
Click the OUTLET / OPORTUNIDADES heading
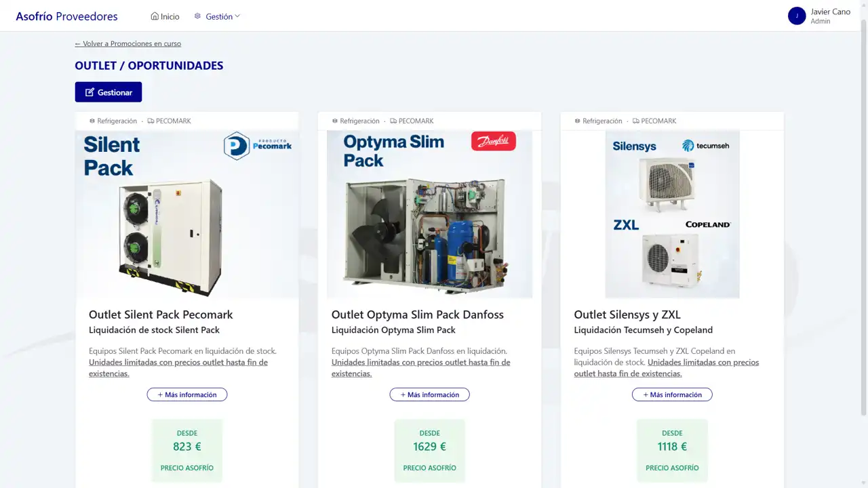[x=149, y=66]
